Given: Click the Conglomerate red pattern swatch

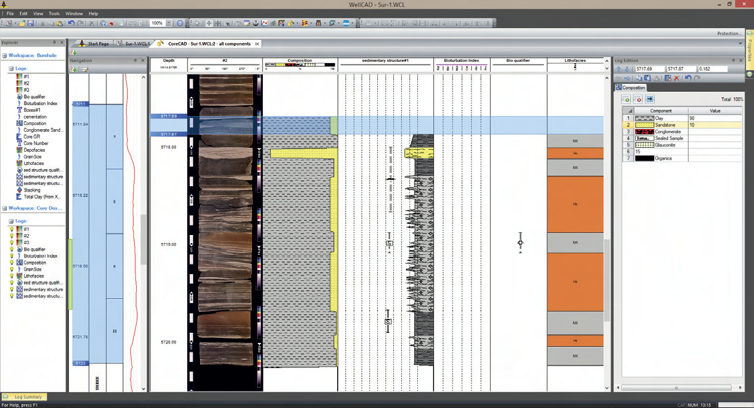Looking at the screenshot, I should point(644,132).
